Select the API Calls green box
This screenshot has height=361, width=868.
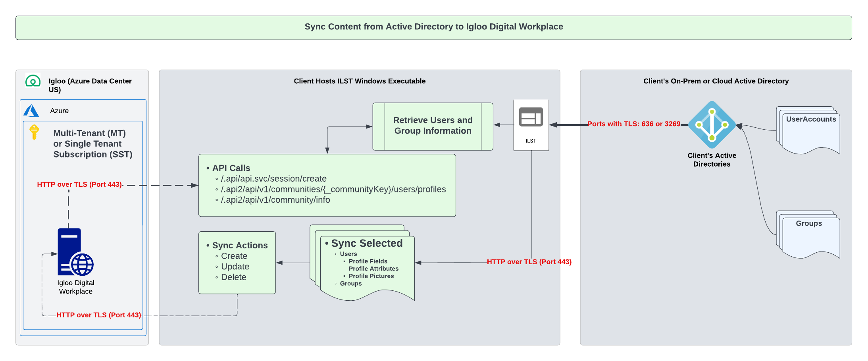pyautogui.click(x=327, y=184)
